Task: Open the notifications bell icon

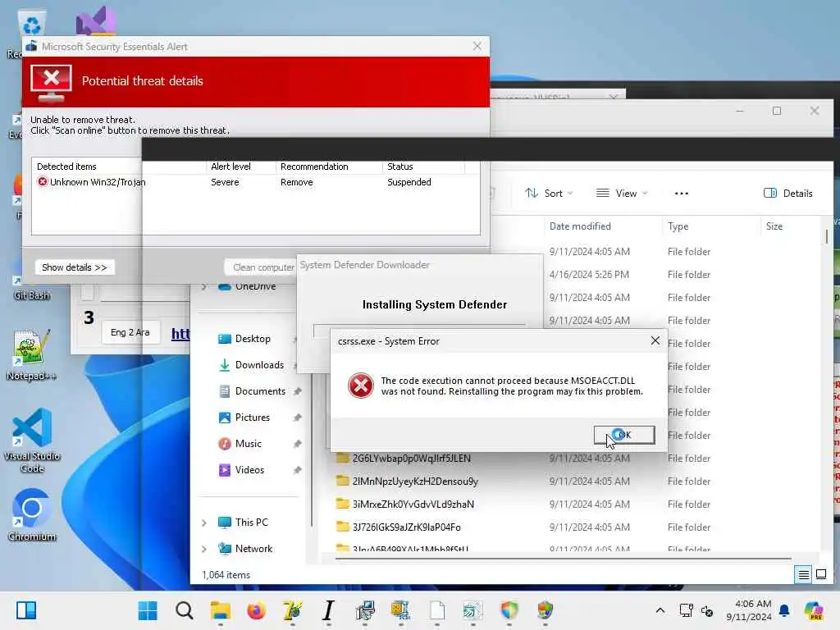Action: 784,610
